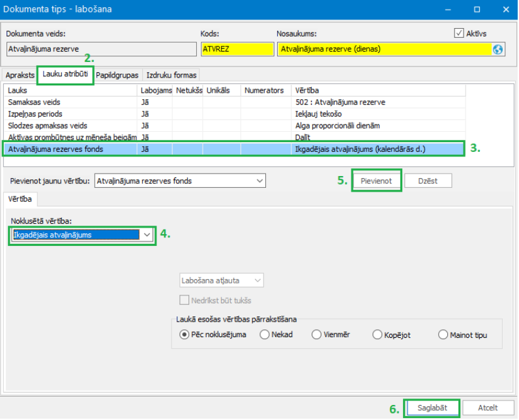519x420 pixels.
Task: Toggle the Aktīvs checkbox
Action: click(x=459, y=33)
